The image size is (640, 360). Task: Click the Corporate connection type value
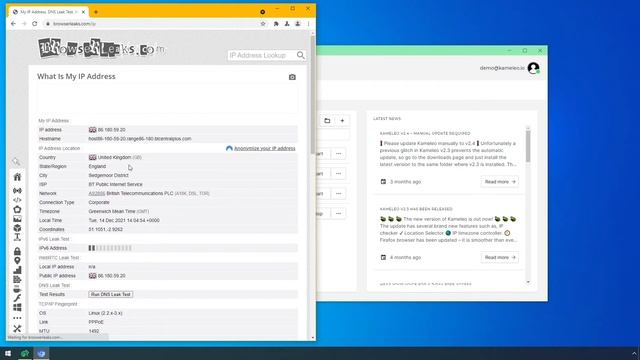click(x=99, y=202)
